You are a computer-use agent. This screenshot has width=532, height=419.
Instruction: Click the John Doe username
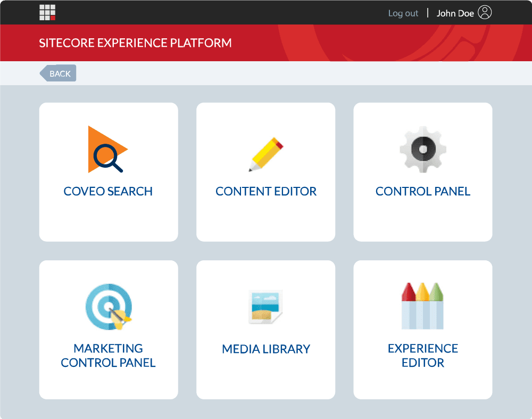coord(455,13)
